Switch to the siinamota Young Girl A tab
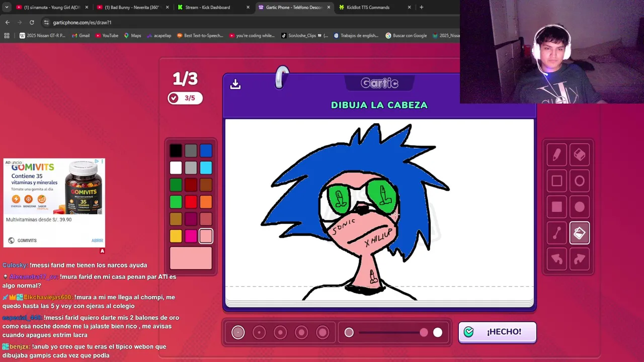This screenshot has height=362, width=644. tap(52, 7)
